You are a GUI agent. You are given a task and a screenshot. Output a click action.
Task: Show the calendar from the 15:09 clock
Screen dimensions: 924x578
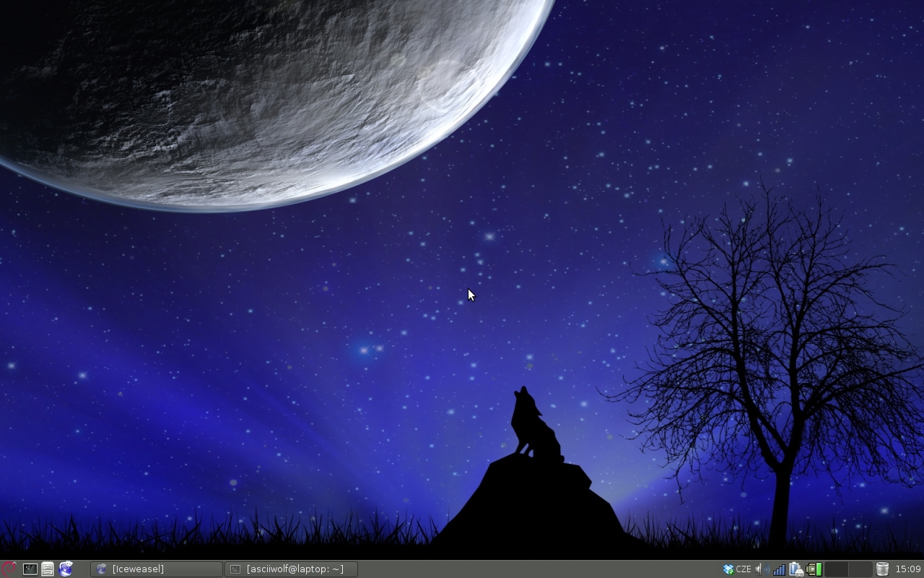tap(908, 569)
